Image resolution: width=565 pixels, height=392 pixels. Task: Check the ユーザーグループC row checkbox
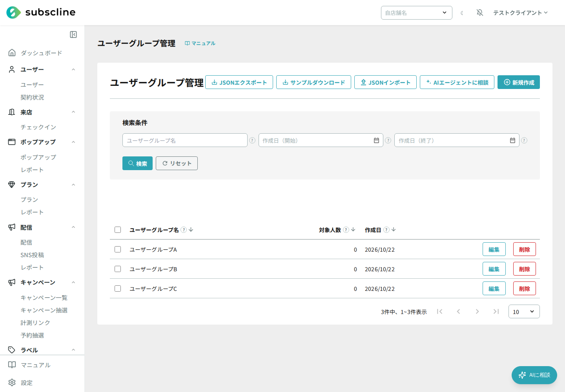[x=118, y=289]
